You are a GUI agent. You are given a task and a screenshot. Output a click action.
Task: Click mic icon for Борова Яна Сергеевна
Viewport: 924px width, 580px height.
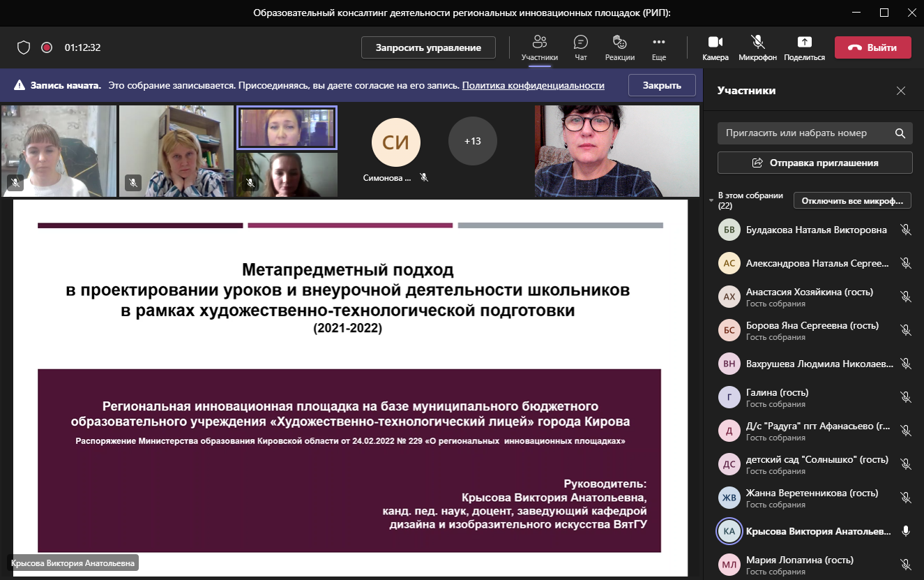[x=905, y=330]
